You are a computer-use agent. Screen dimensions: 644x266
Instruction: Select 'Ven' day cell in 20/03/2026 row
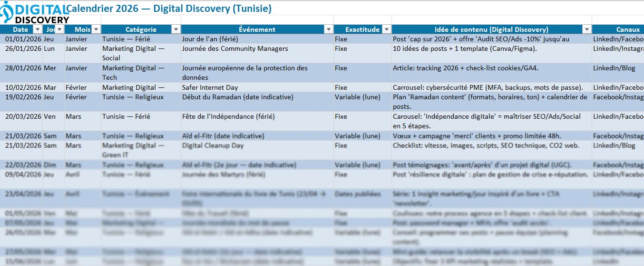point(53,121)
